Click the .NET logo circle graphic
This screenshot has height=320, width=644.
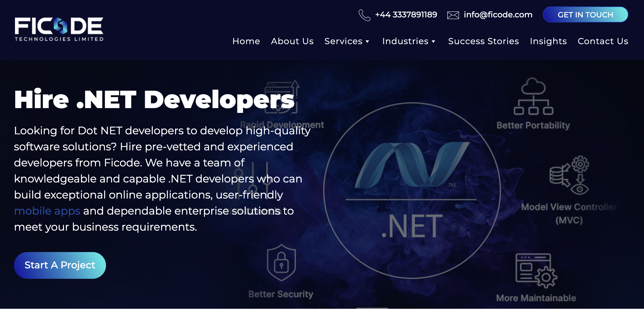[x=412, y=191]
